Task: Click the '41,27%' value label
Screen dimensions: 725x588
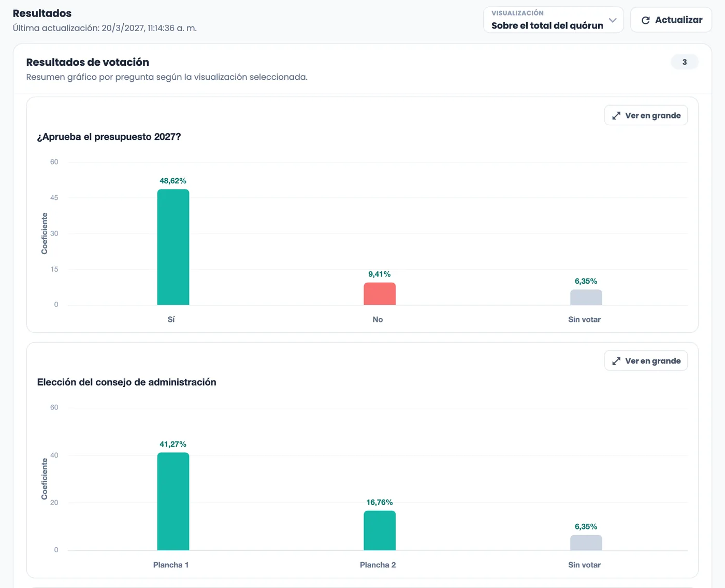Action: click(x=173, y=444)
